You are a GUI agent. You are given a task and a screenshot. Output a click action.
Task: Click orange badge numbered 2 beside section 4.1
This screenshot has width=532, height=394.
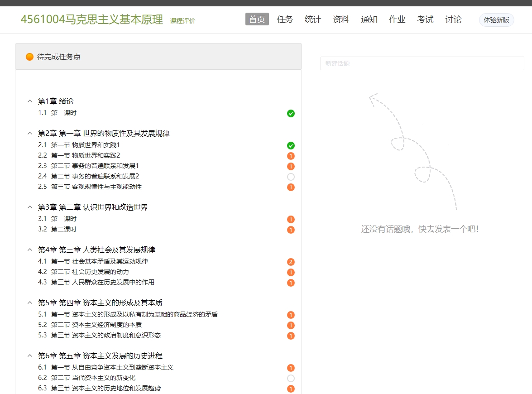tap(291, 262)
